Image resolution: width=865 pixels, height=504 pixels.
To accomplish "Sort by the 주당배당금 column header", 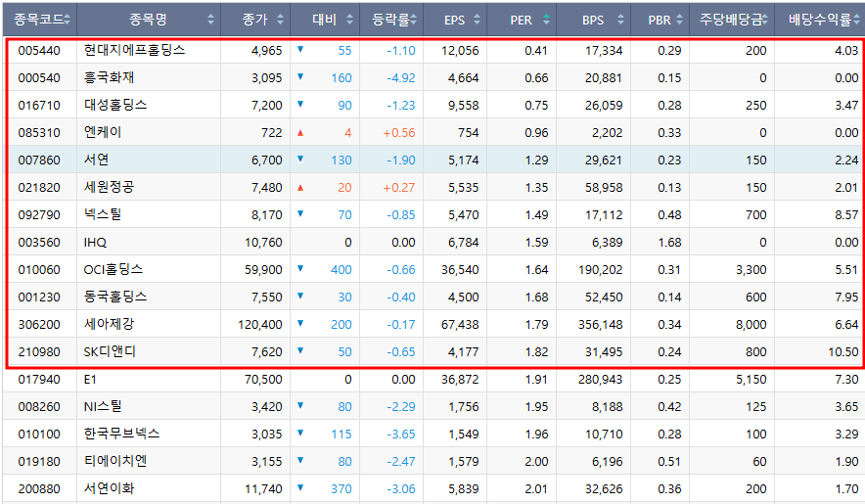I will [732, 20].
